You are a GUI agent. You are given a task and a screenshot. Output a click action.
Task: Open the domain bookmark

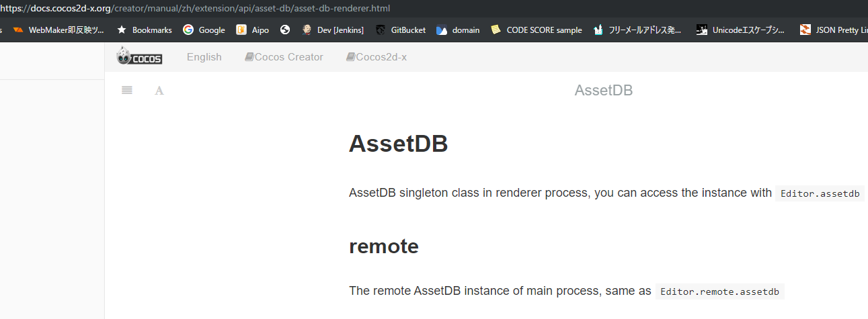[x=459, y=30]
